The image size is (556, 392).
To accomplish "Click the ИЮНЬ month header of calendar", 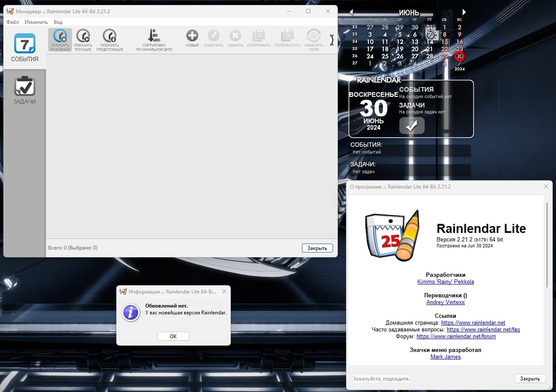I will click(x=409, y=13).
